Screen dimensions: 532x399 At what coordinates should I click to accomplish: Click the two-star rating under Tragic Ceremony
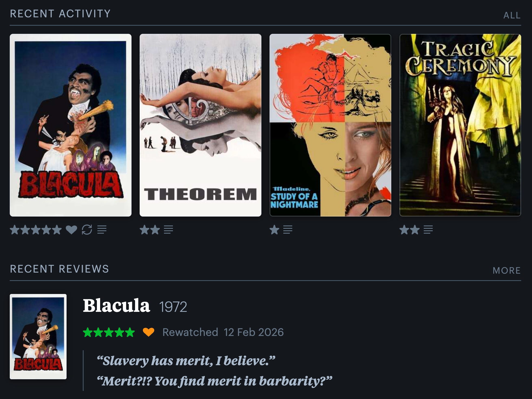[410, 230]
